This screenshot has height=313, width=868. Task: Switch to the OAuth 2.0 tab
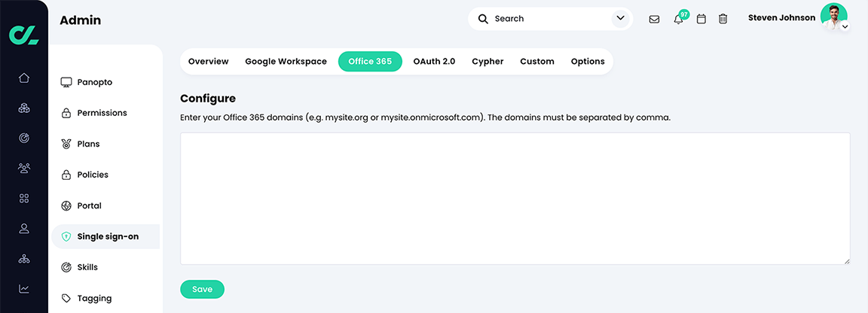(434, 62)
